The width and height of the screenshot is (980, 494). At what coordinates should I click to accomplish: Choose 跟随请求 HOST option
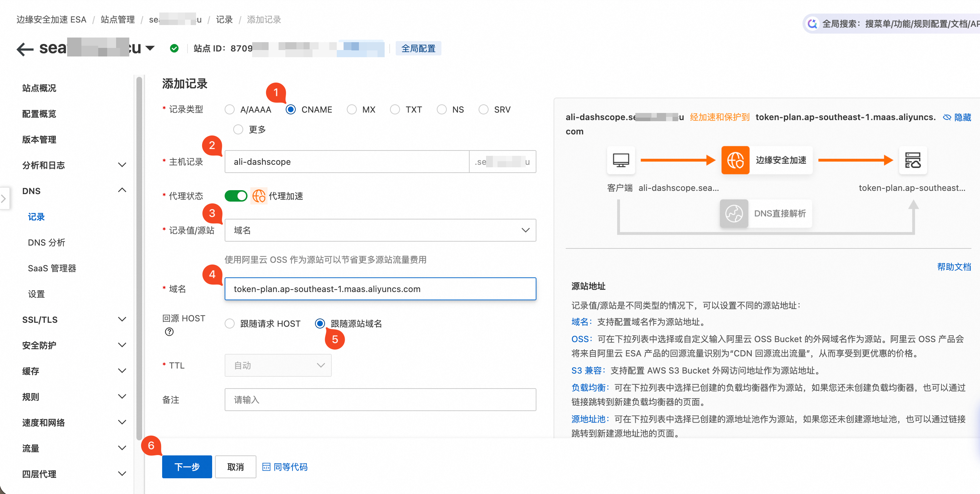pyautogui.click(x=229, y=324)
